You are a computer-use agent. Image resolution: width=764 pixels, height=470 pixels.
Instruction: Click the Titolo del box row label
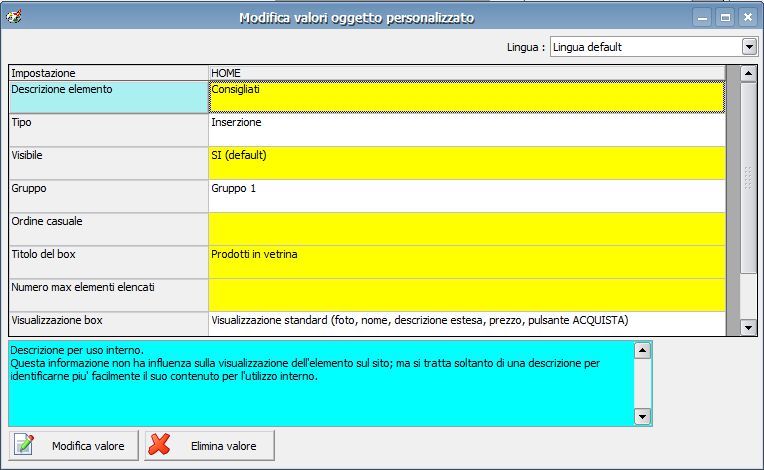pyautogui.click(x=109, y=263)
